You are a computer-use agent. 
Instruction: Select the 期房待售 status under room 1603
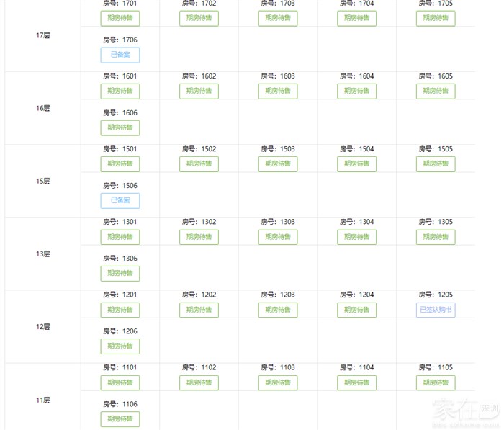pyautogui.click(x=277, y=91)
